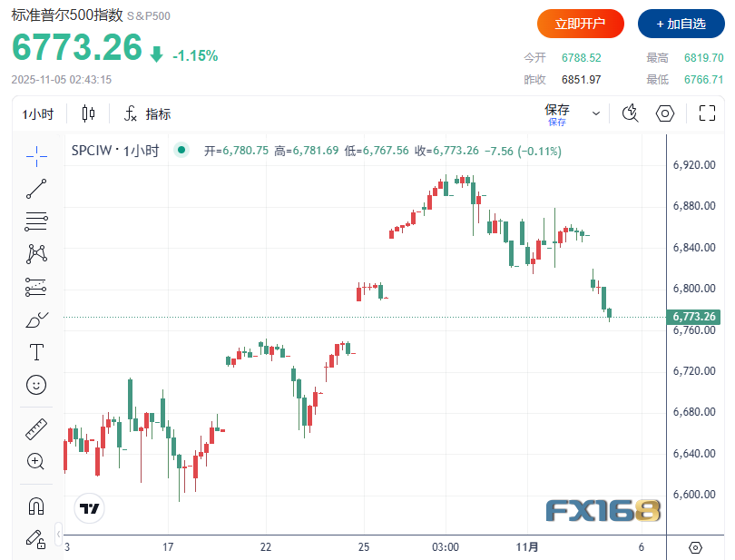Click the 立即开户 button
The image size is (735, 560).
tap(580, 24)
